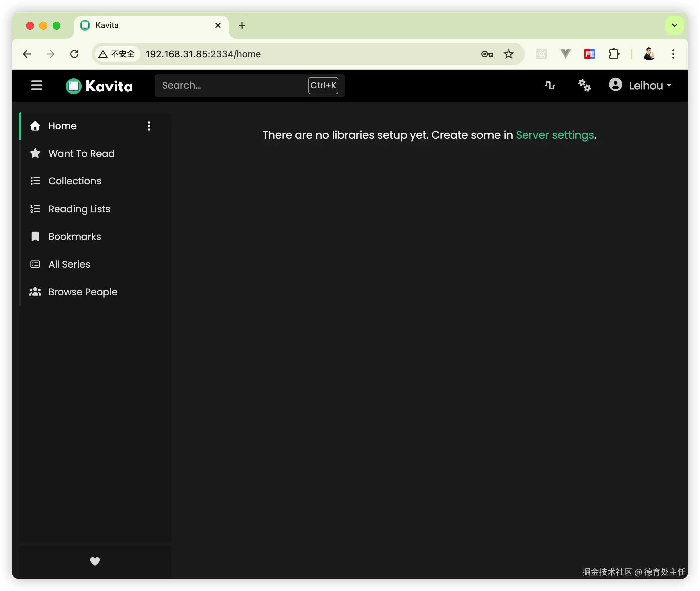The width and height of the screenshot is (700, 591).
Task: Click the All Series list icon
Action: point(35,264)
